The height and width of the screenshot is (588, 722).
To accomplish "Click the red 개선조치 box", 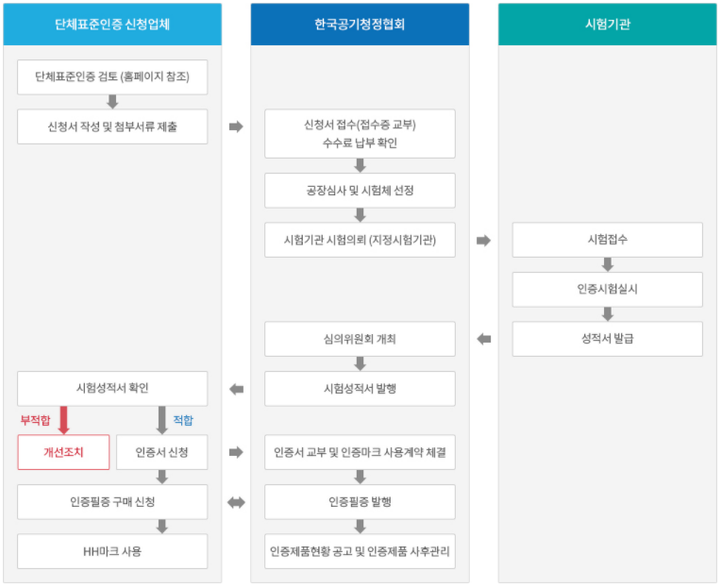I will pos(63,452).
